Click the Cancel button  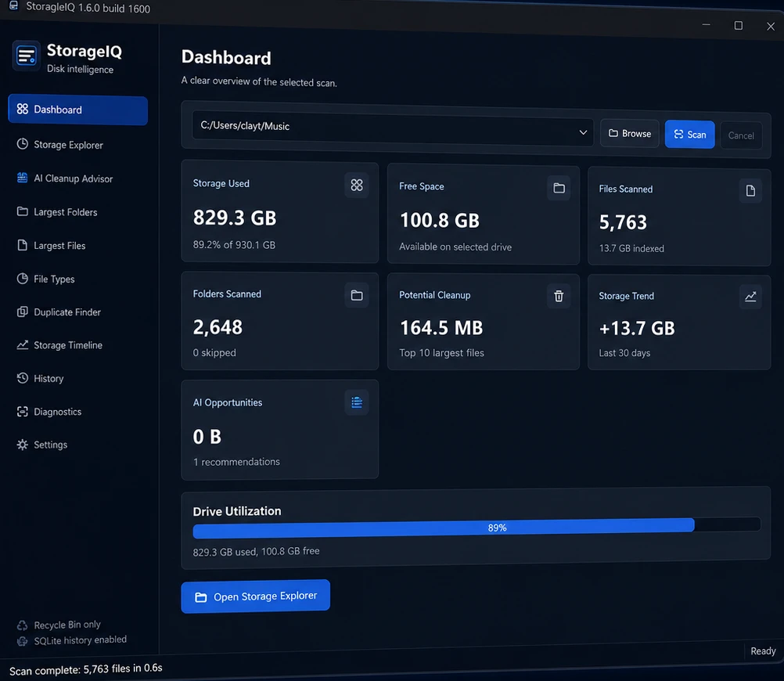[741, 135]
